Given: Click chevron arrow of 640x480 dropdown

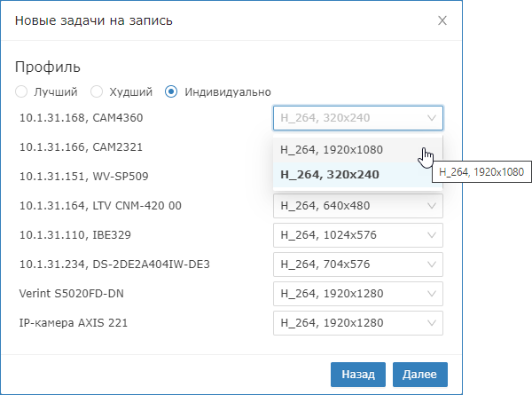Looking at the screenshot, I should pyautogui.click(x=432, y=206).
